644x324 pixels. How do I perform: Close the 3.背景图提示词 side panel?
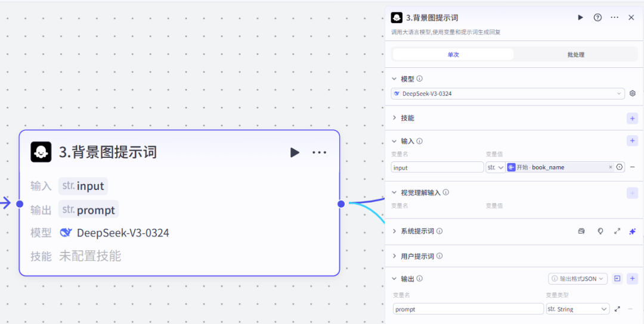point(631,17)
